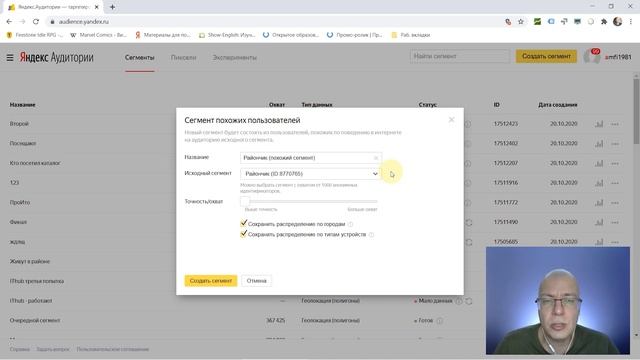
Task: Open more actions menu for segment 17511772
Action: coord(615,202)
